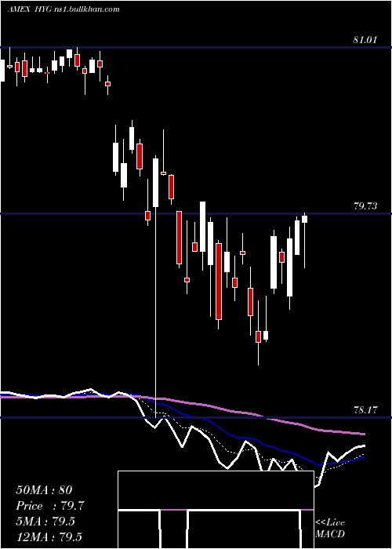Click the 50MA : 80 readout
Image resolution: width=392 pixels, height=549 pixels.
point(44,490)
